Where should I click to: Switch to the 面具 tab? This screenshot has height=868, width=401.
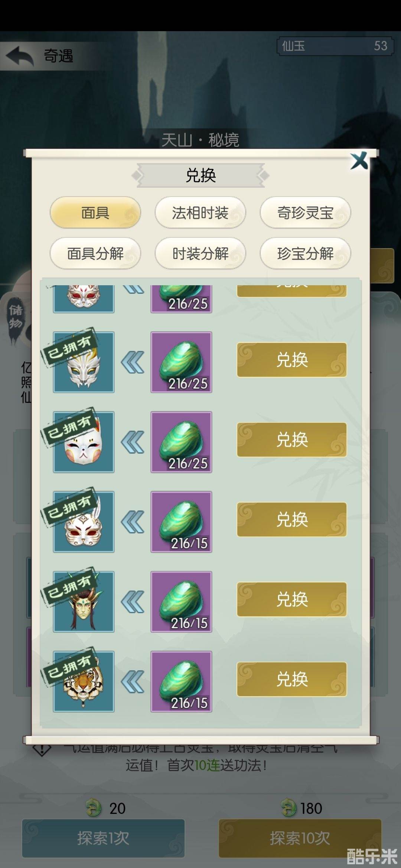95,213
